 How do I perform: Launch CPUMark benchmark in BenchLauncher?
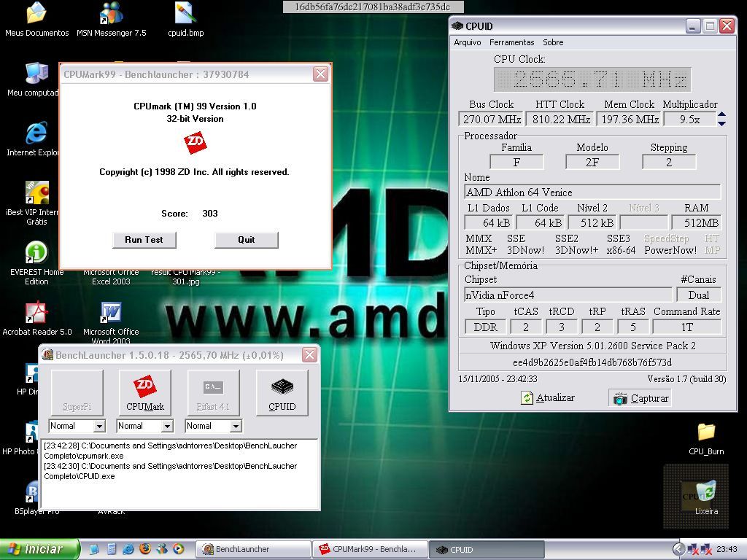tap(145, 393)
